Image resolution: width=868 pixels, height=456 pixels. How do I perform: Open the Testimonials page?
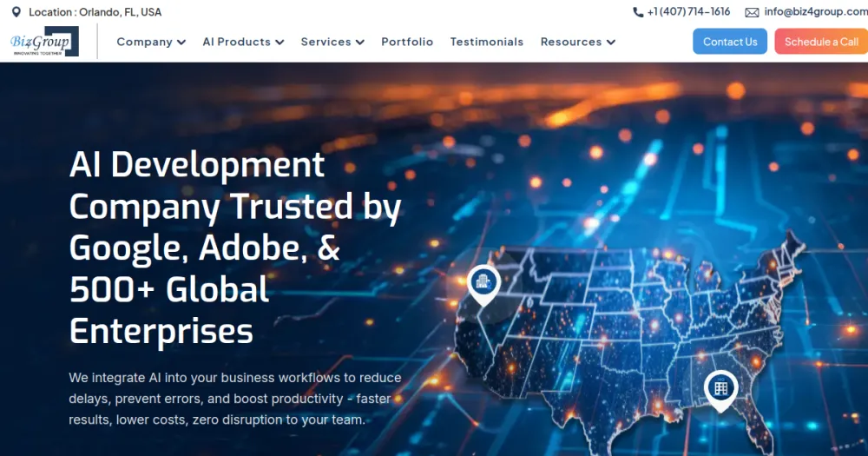tap(487, 42)
